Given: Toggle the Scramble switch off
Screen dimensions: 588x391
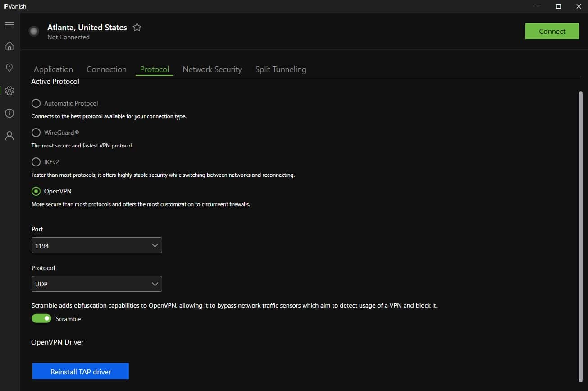Looking at the screenshot, I should [41, 318].
